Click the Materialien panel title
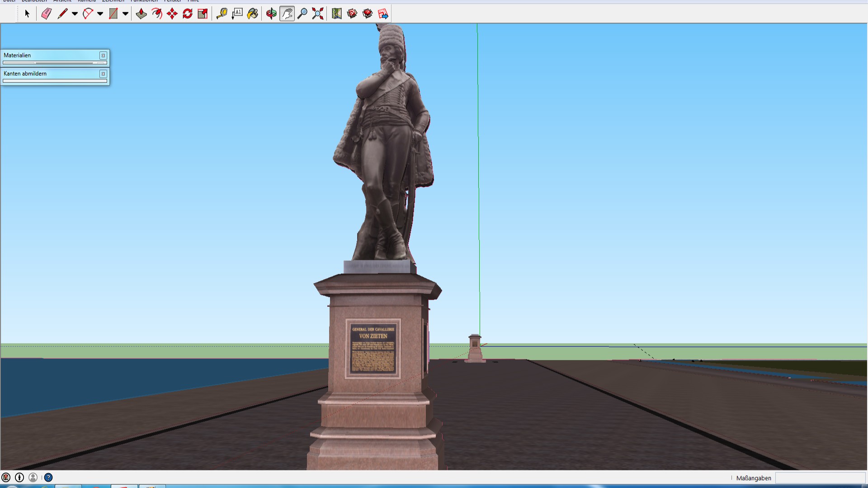Image resolution: width=868 pixels, height=488 pixels. 17,56
